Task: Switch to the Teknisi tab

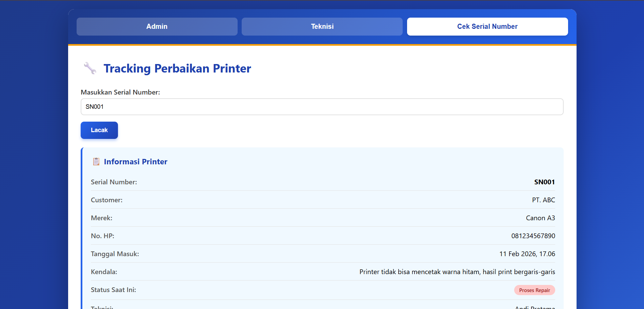Action: (x=321, y=26)
